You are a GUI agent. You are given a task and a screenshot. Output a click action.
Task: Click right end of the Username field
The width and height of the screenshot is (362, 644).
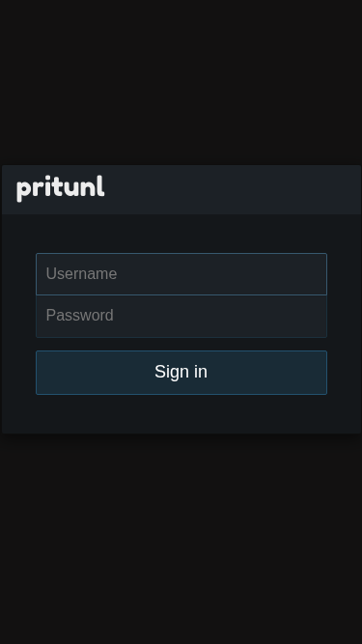(316, 274)
